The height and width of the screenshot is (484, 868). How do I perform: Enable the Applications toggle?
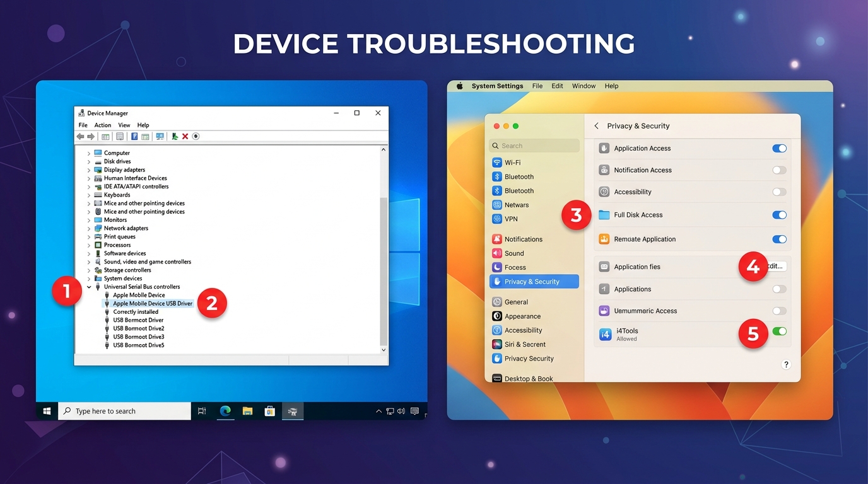tap(779, 289)
